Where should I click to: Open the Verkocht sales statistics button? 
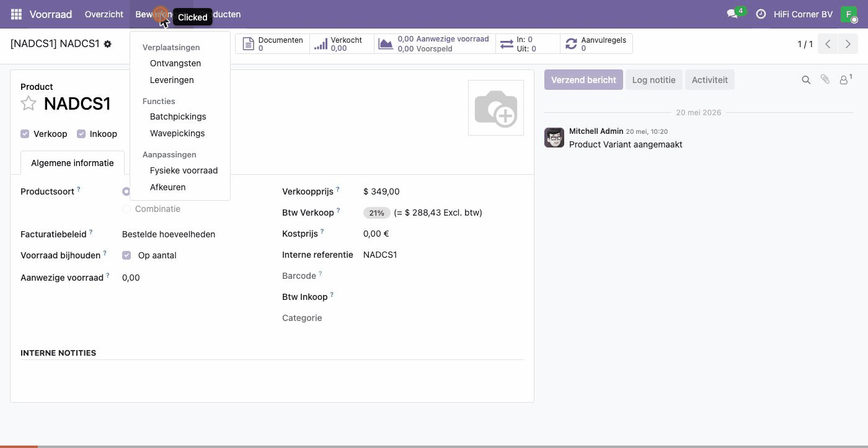342,44
